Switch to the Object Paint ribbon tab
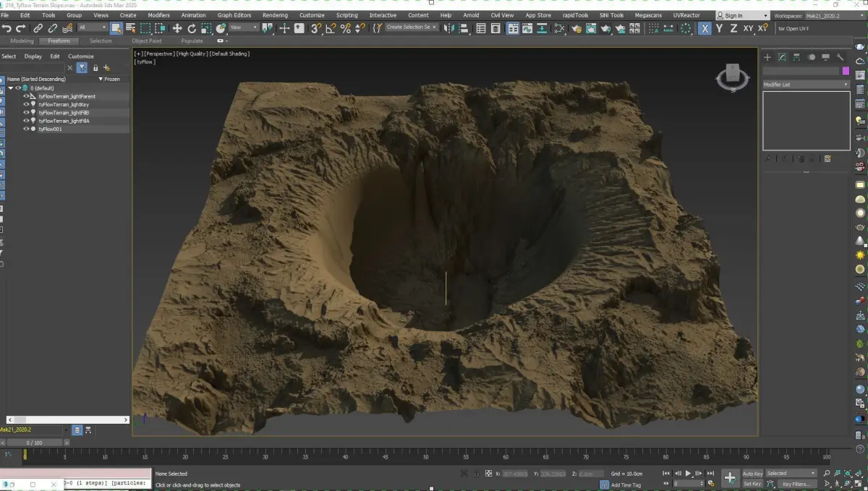868x491 pixels. pyautogui.click(x=146, y=41)
